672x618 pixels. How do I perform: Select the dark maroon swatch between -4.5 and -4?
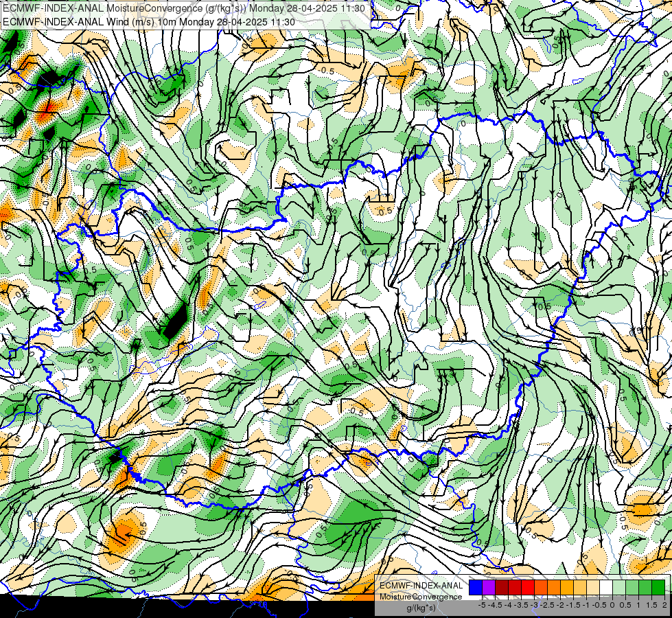point(502,587)
